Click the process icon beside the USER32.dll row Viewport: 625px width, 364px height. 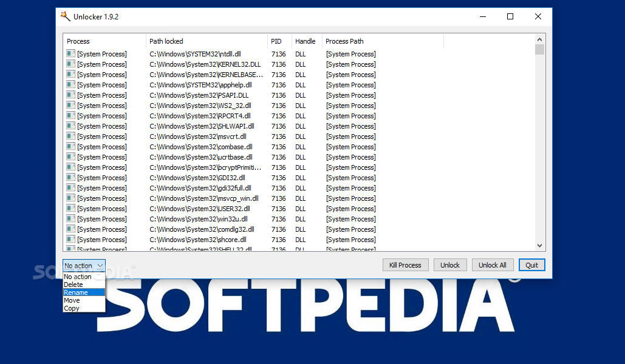70,209
